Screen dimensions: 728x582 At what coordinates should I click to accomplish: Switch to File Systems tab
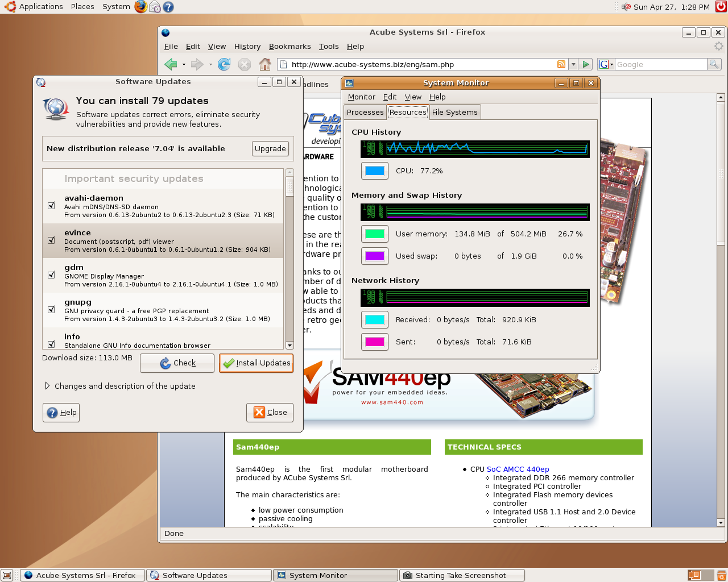[x=454, y=113]
